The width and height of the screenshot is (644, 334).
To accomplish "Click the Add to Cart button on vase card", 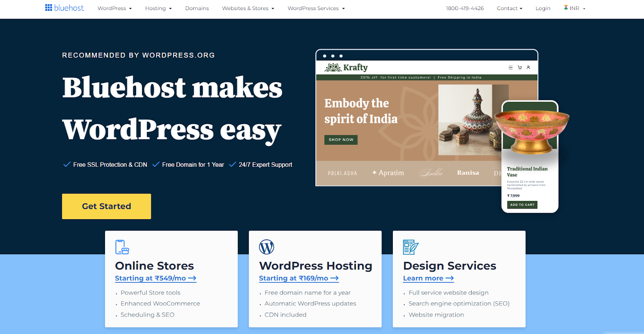I will (x=522, y=205).
